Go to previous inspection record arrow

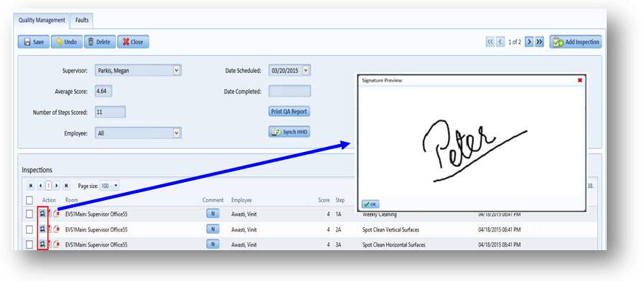tap(500, 42)
